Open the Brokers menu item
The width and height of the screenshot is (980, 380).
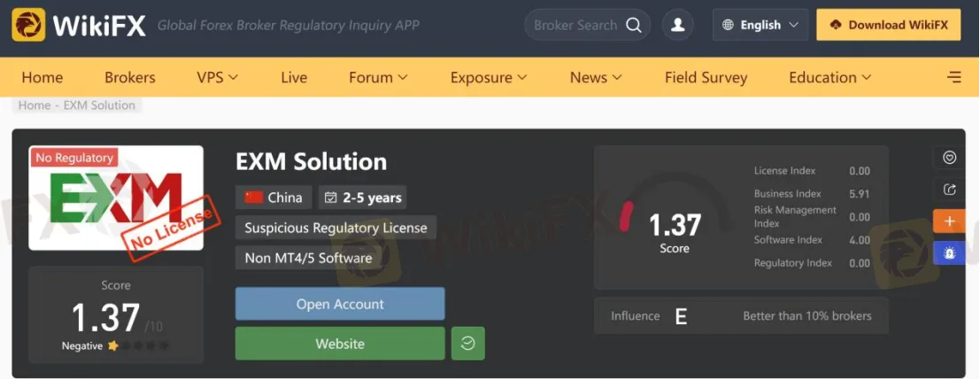129,77
